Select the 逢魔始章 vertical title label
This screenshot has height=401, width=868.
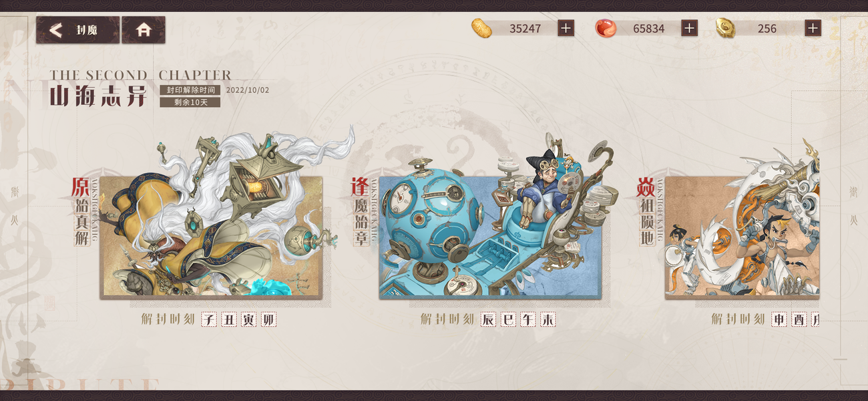pyautogui.click(x=361, y=211)
